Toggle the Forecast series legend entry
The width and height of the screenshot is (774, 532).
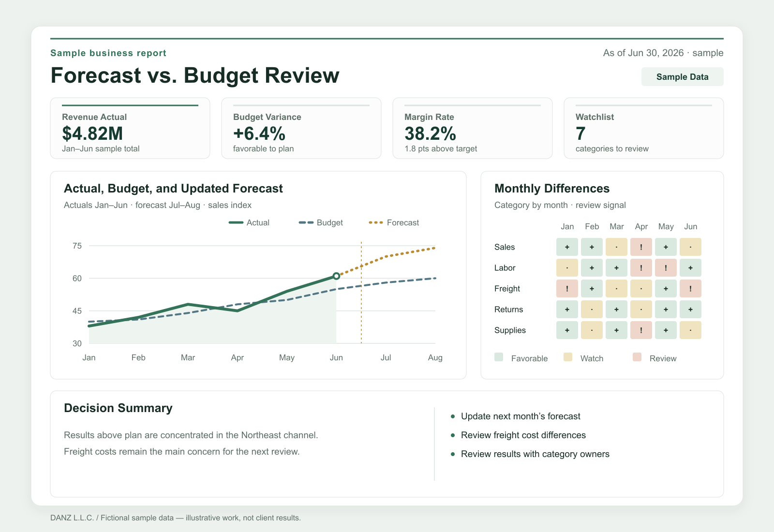(394, 222)
